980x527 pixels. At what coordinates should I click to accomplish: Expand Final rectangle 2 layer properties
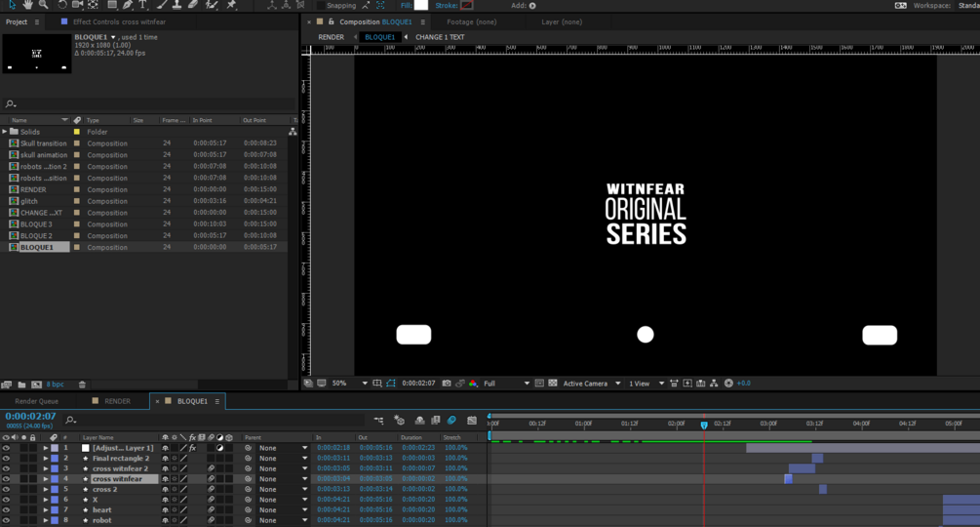46,459
